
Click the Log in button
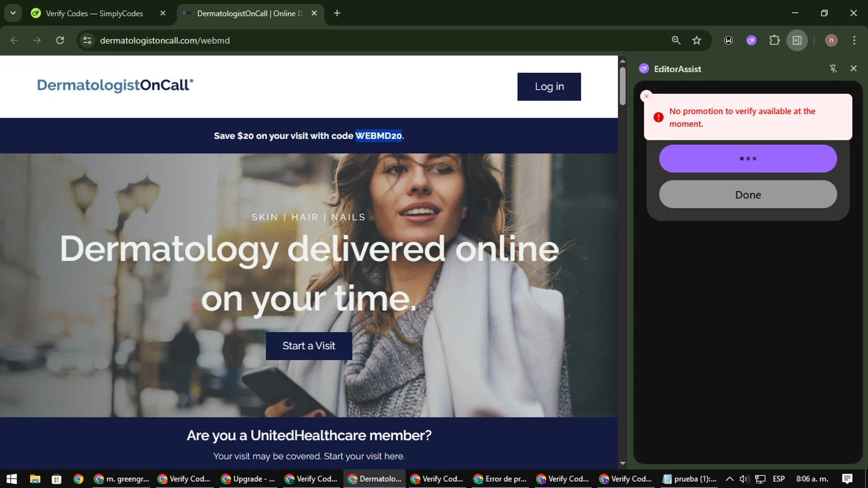coord(549,86)
